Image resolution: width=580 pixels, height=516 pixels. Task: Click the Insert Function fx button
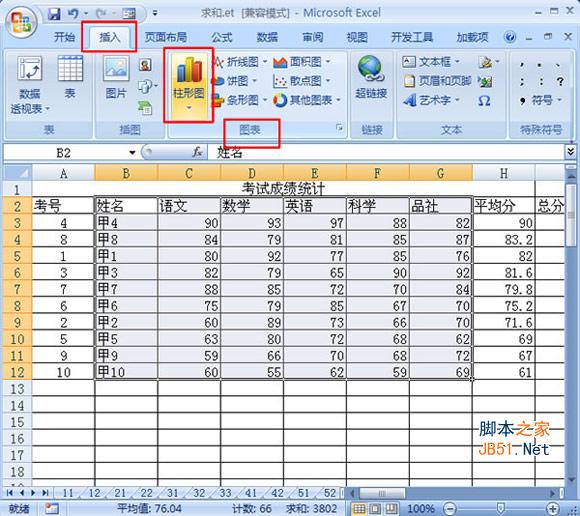[x=197, y=152]
